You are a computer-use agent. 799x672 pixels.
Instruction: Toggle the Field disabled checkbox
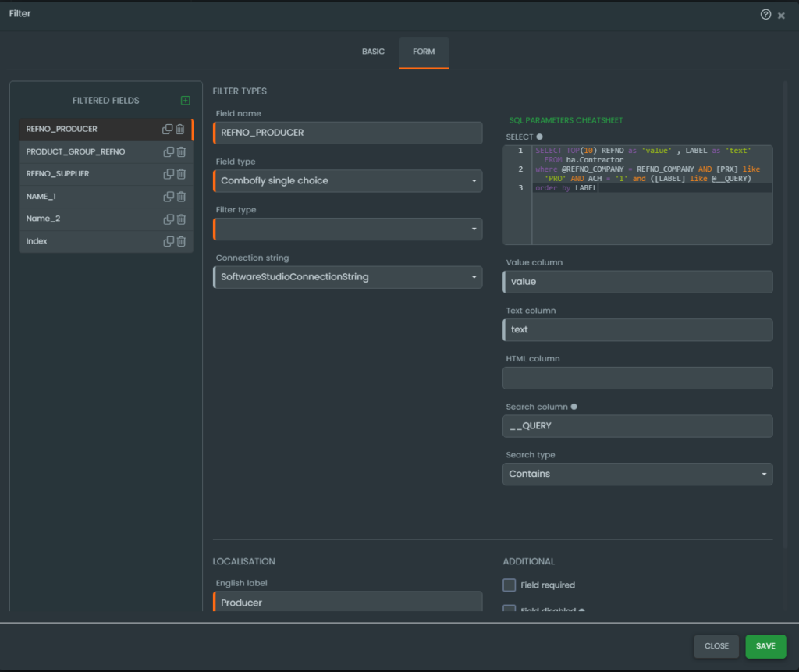pyautogui.click(x=510, y=609)
